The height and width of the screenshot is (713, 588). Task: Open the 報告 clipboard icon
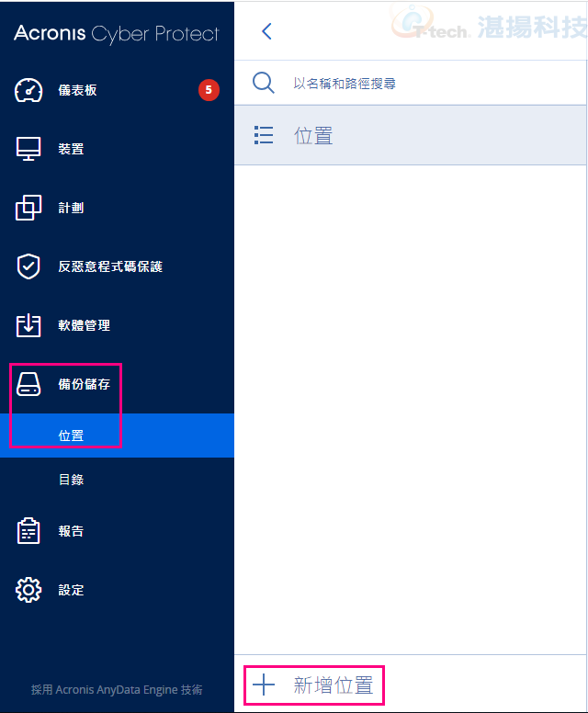tap(28, 531)
